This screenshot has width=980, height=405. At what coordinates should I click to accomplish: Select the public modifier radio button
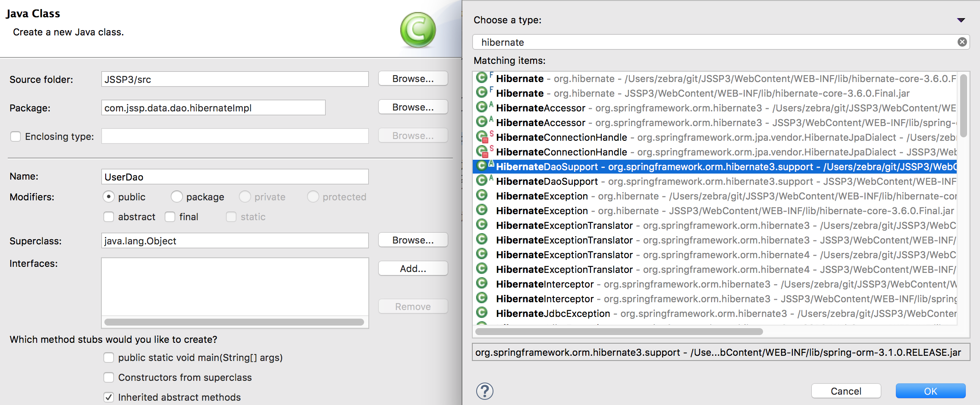(x=109, y=197)
